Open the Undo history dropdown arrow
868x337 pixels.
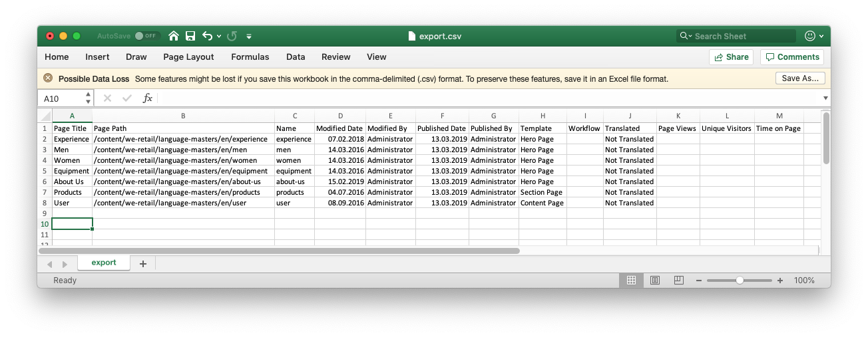tap(219, 37)
